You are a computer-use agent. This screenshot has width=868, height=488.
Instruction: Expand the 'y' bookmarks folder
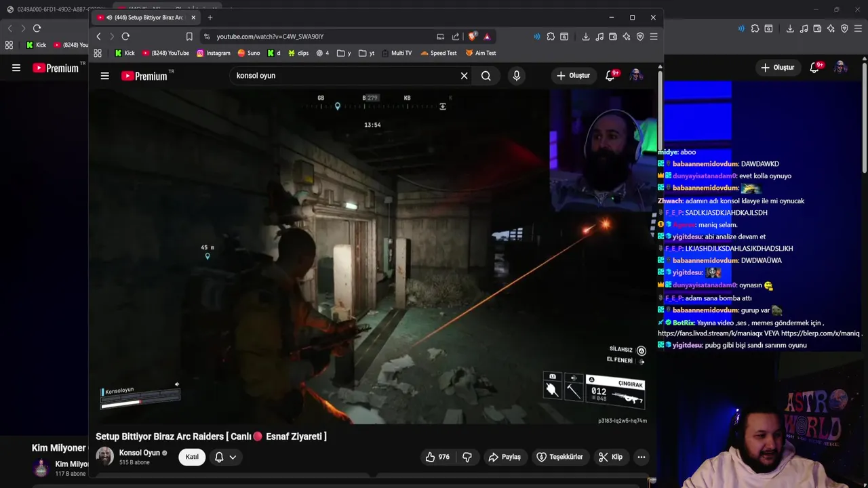tap(344, 53)
